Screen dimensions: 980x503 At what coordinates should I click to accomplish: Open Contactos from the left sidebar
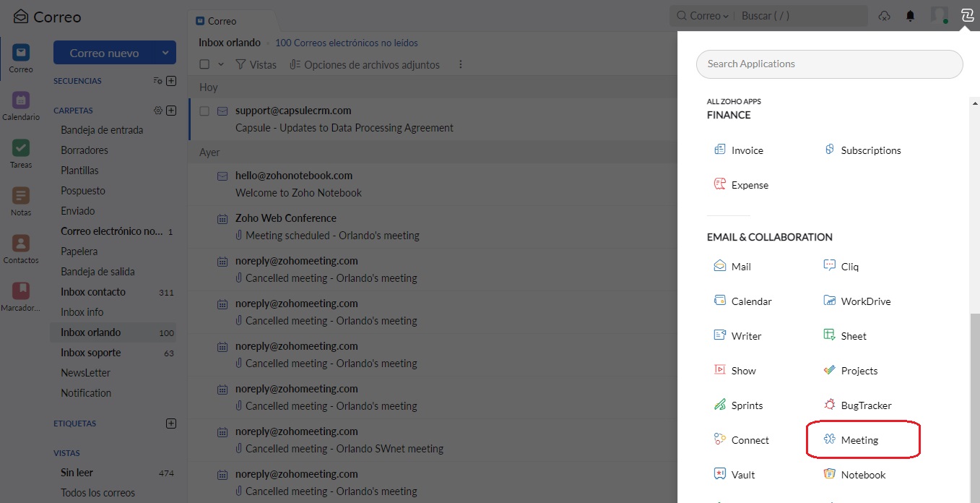click(21, 250)
